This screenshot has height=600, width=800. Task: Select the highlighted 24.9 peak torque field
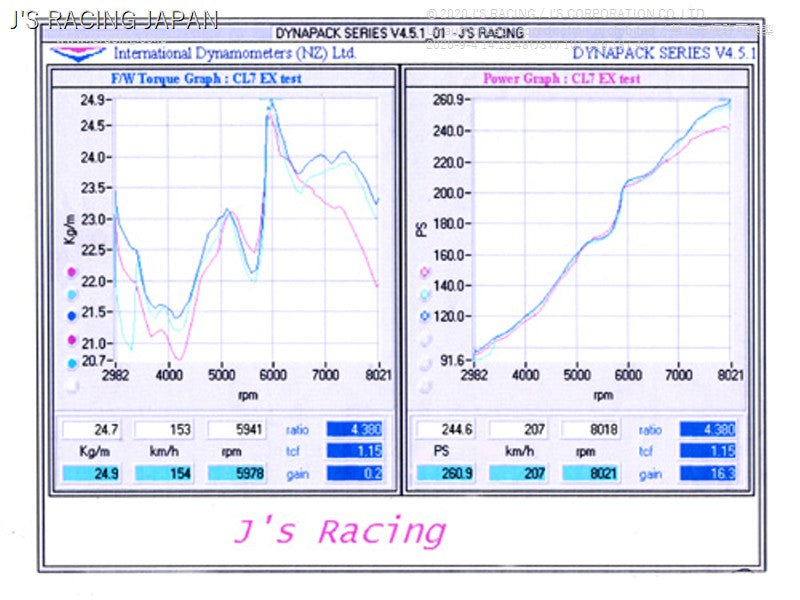tap(91, 473)
